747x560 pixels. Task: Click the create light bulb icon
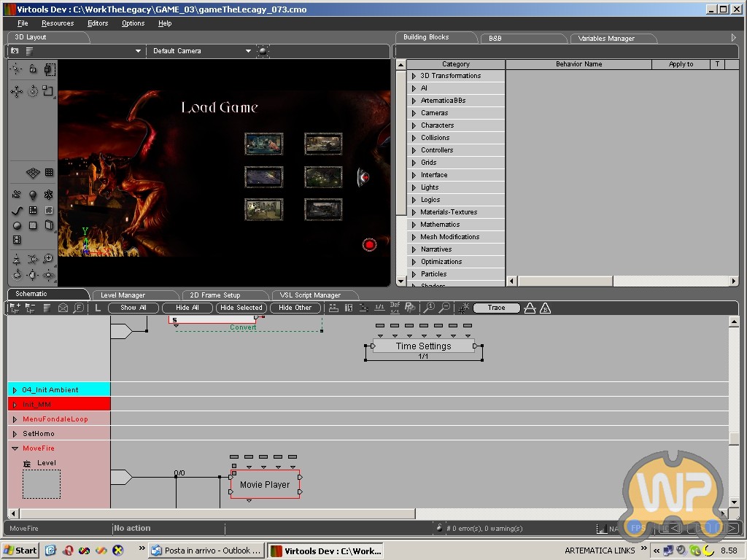[33, 195]
